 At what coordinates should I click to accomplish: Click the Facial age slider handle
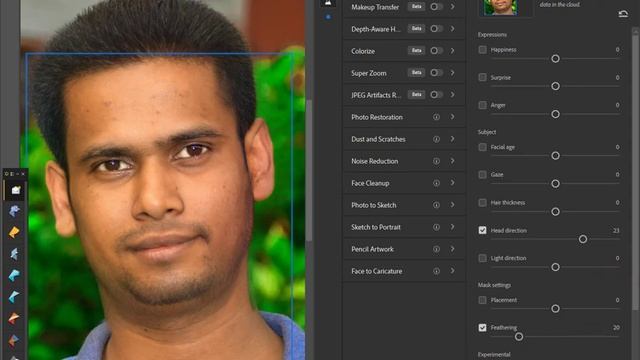click(555, 156)
